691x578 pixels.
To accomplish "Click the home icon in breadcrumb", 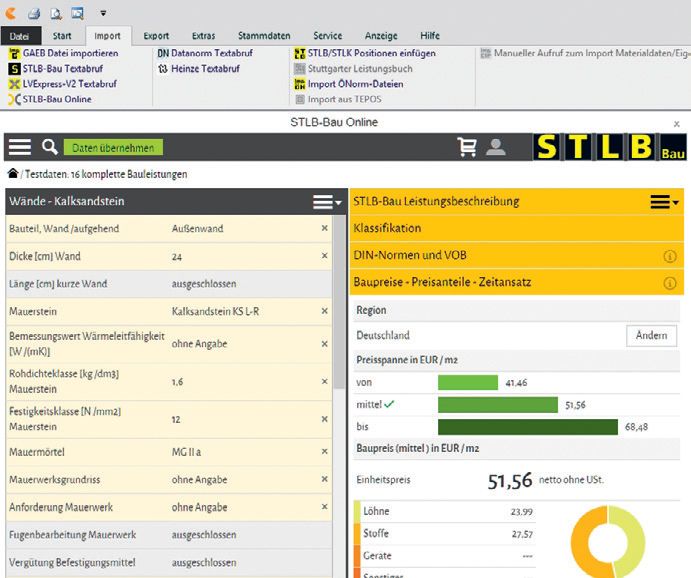I will click(x=13, y=174).
